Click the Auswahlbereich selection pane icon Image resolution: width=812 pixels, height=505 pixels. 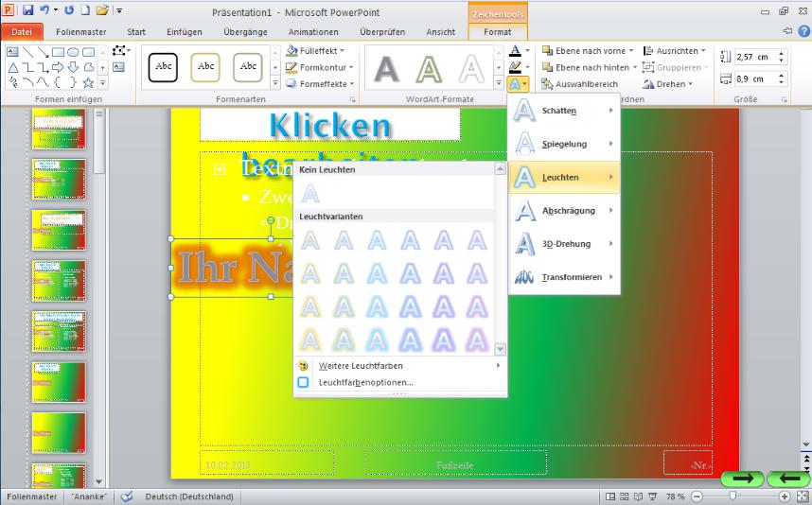coord(548,84)
